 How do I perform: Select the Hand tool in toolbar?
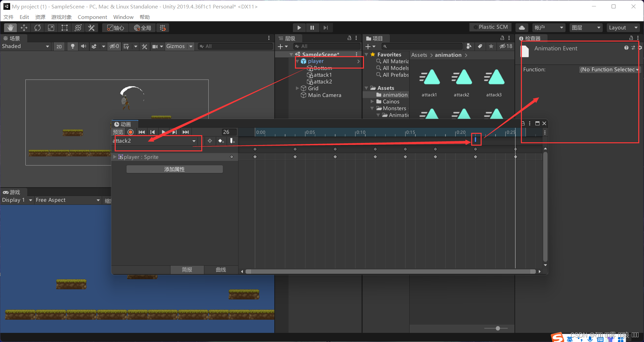click(x=10, y=28)
